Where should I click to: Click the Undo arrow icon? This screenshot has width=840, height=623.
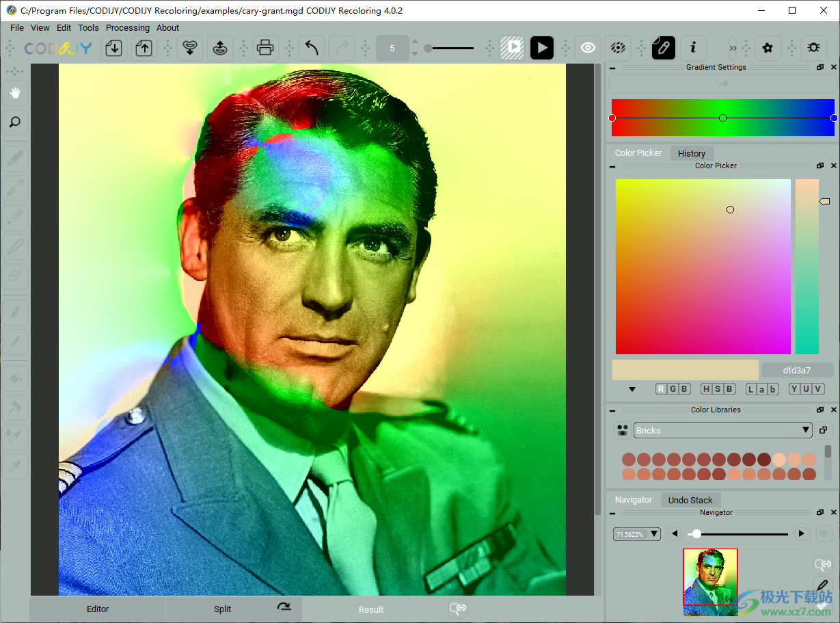tap(311, 48)
